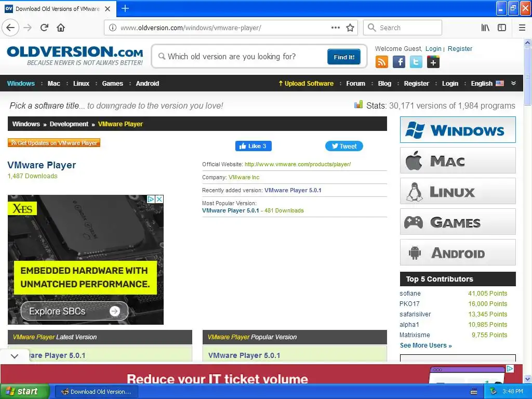Click Development in the breadcrumb

pos(69,124)
